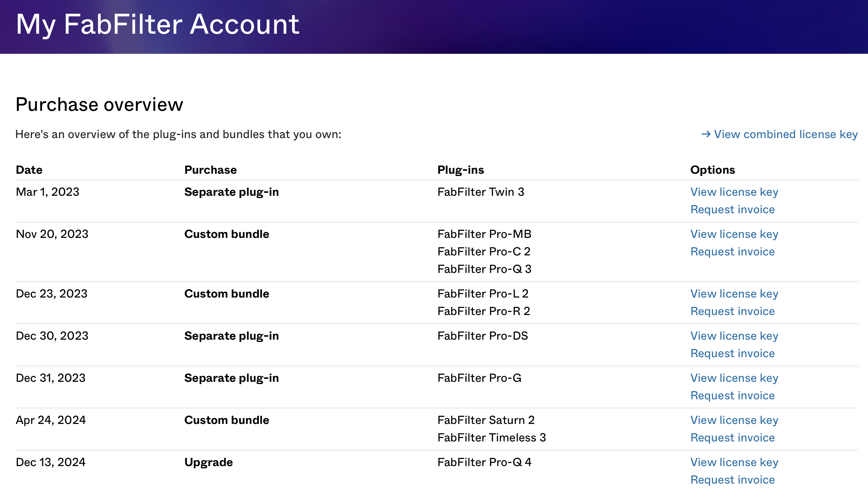View license key for the Pro-L 2 bundle
Screen dimensions: 868x492
click(734, 294)
